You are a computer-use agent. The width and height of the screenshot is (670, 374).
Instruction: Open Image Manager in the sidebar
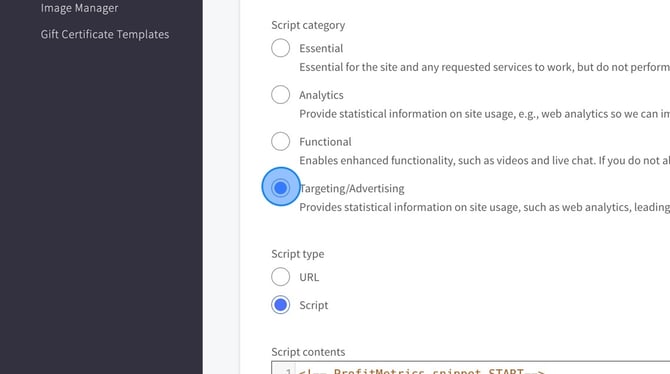point(79,8)
